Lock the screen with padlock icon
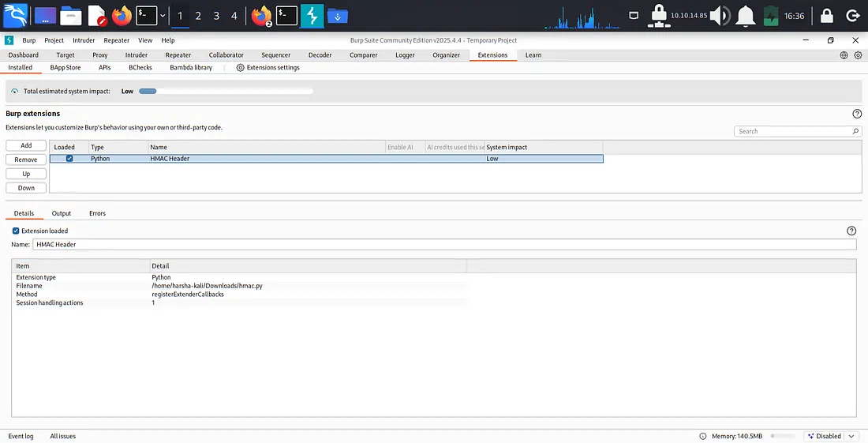 [x=827, y=16]
